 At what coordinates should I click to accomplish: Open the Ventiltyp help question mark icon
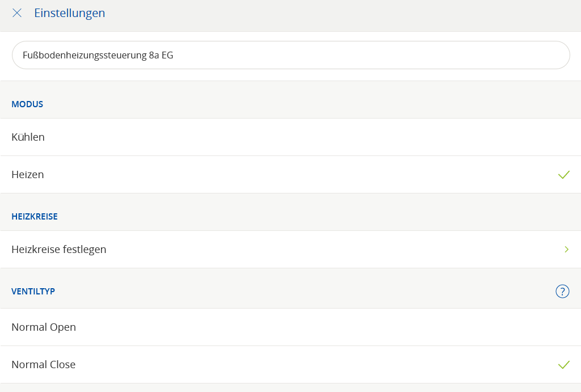(562, 292)
